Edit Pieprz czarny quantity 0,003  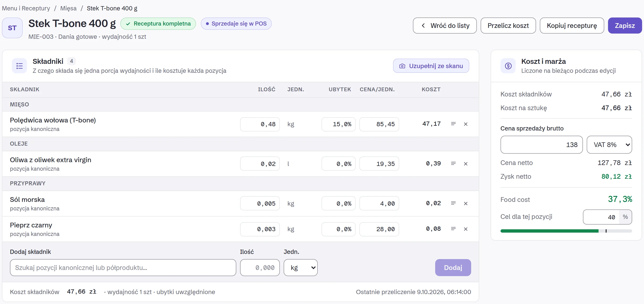(260, 229)
